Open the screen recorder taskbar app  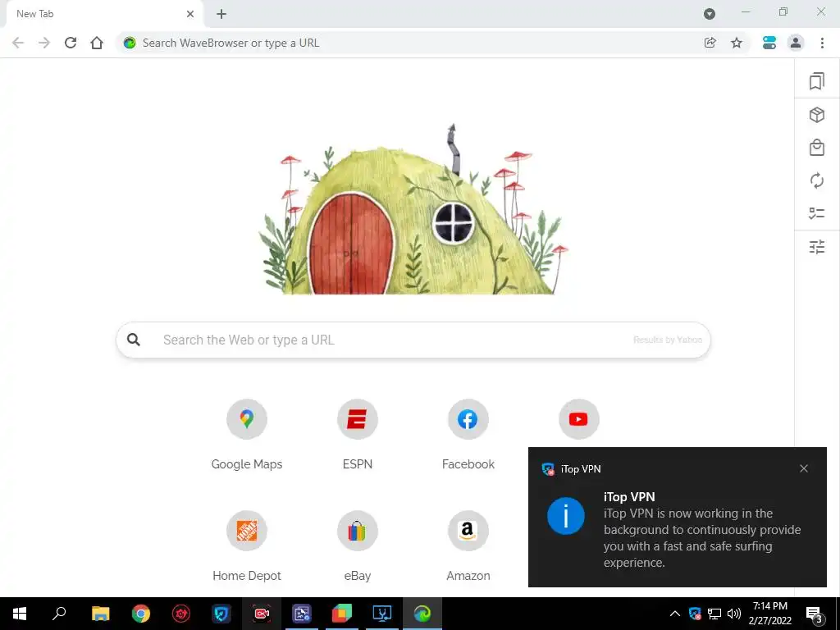pos(262,614)
